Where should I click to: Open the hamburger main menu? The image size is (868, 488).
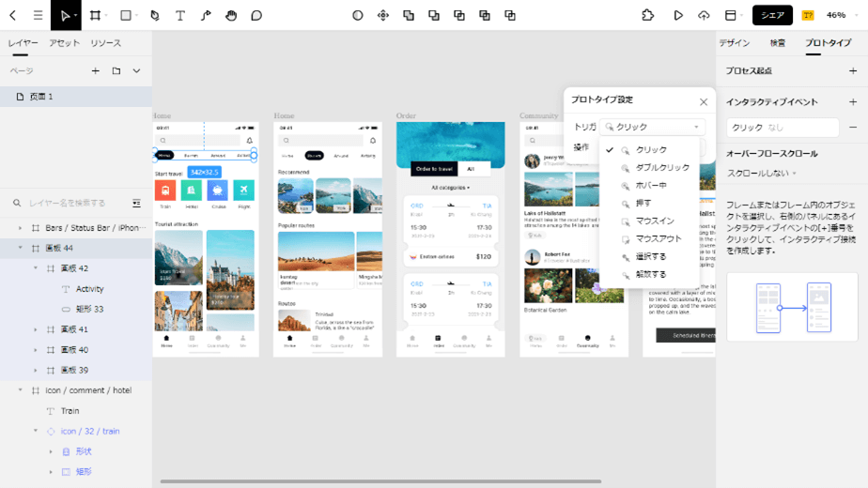click(38, 16)
